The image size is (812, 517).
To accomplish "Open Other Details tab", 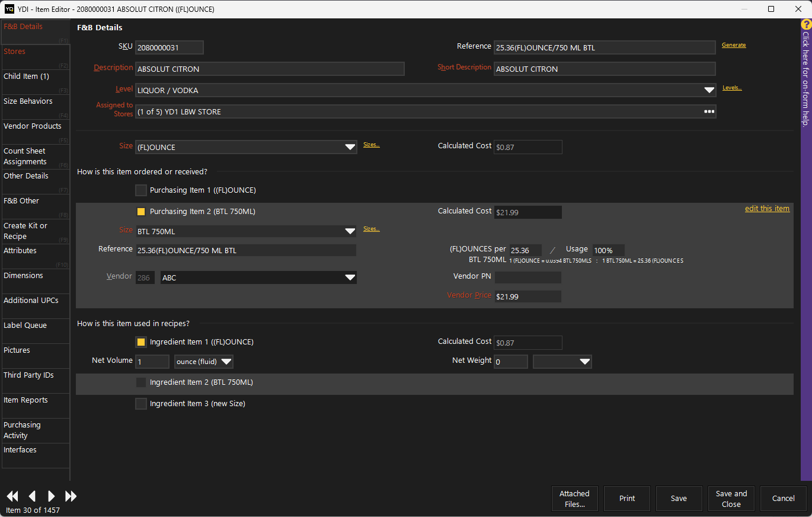I will click(36, 181).
